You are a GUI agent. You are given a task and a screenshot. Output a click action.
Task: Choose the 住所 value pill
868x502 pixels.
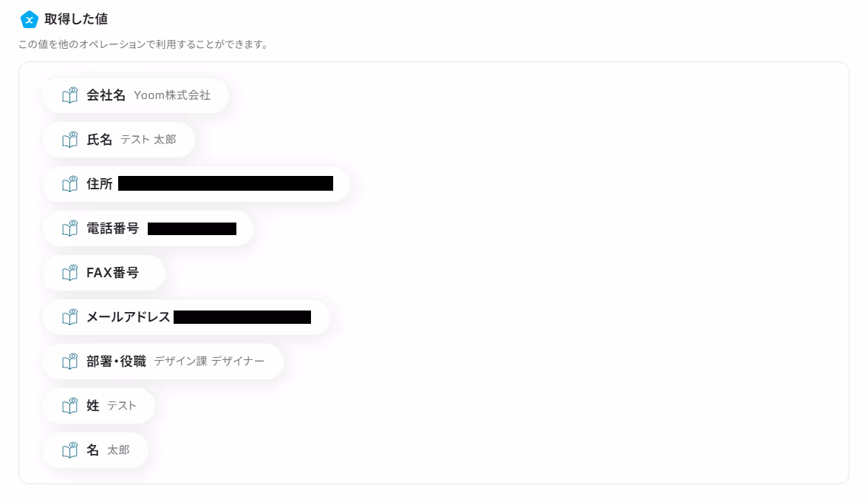[196, 184]
